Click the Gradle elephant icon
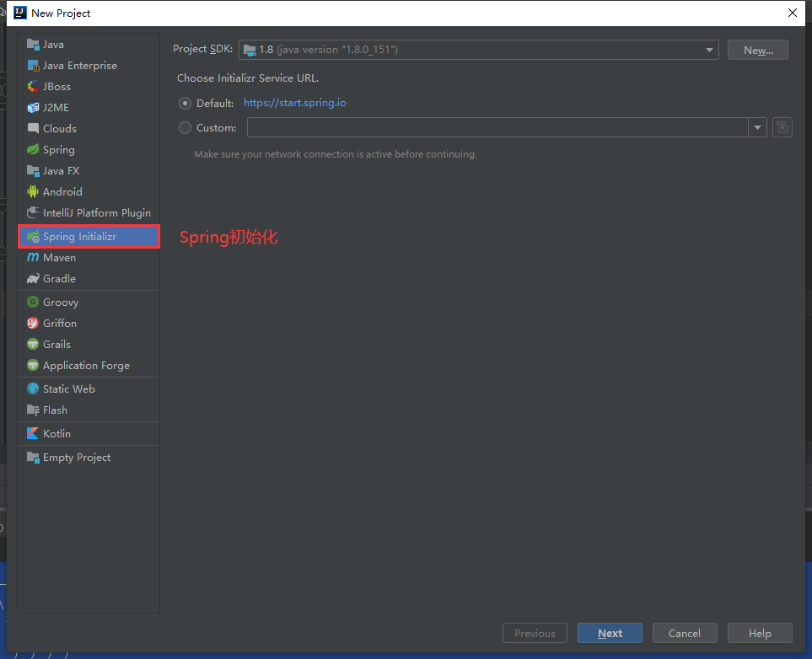 (x=33, y=278)
